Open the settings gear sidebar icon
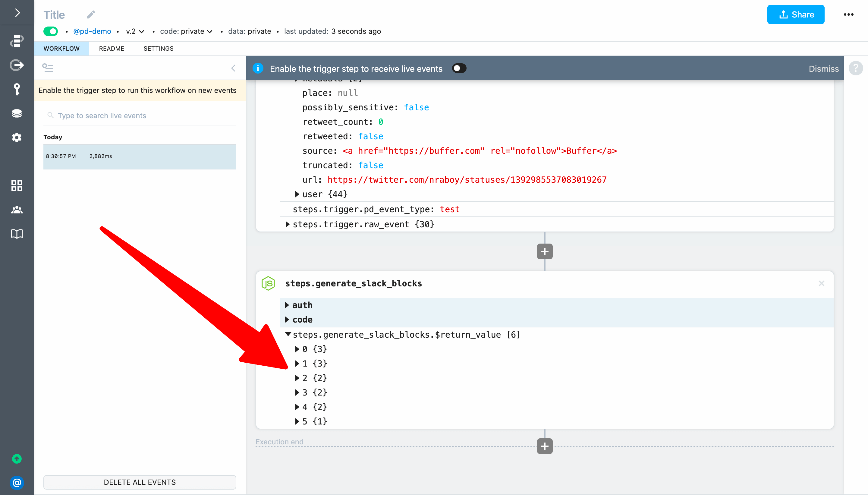 16,138
